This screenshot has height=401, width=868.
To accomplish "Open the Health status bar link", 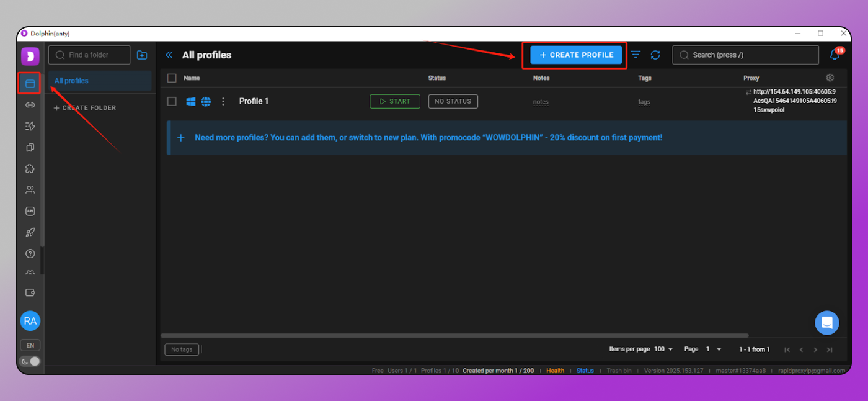I will [555, 371].
